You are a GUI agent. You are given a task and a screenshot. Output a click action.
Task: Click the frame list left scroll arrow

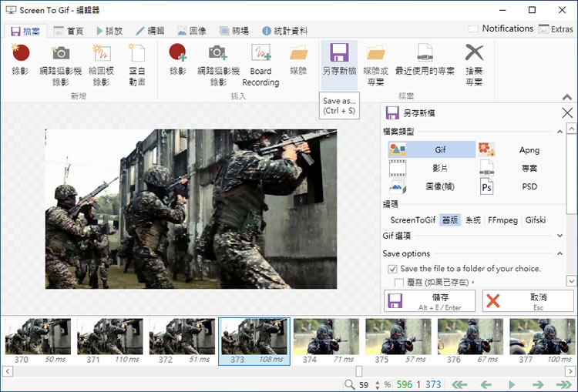[8, 371]
